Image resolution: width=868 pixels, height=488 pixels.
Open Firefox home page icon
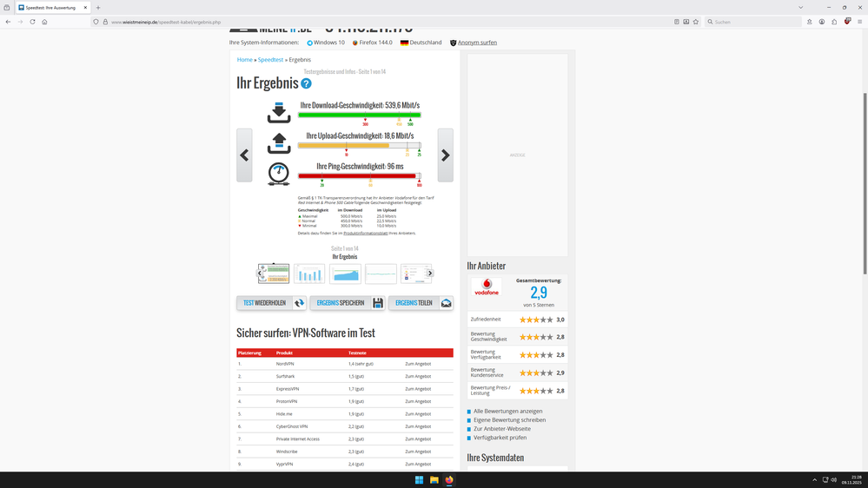[x=44, y=22]
